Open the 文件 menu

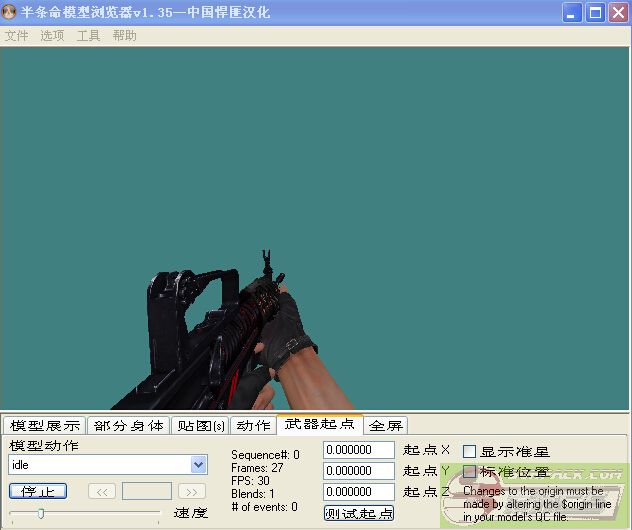17,36
